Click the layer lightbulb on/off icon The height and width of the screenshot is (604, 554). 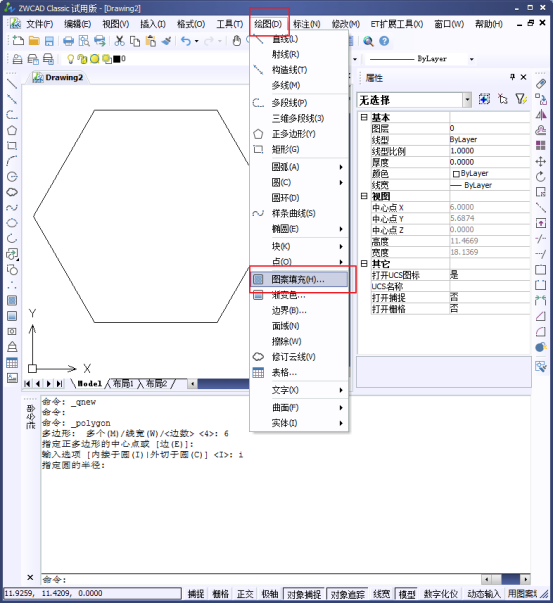pyautogui.click(x=70, y=59)
